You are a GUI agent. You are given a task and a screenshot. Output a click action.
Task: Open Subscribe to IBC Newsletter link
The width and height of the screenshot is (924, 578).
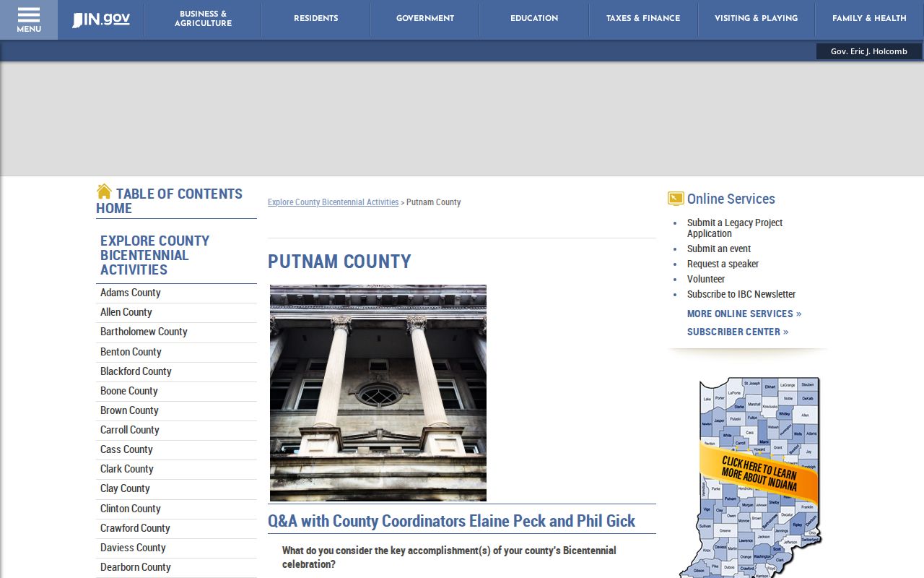point(741,294)
